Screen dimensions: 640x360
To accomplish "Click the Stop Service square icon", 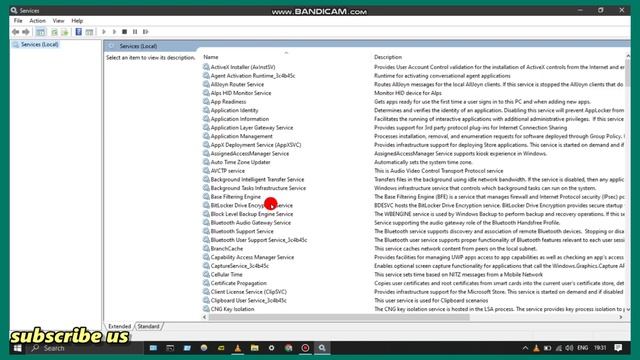I will 124,32.
